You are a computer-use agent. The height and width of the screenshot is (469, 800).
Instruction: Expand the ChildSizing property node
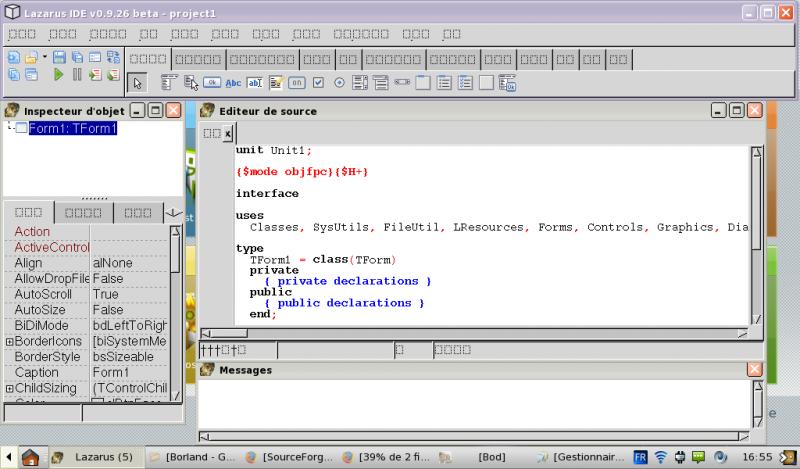tap(9, 388)
